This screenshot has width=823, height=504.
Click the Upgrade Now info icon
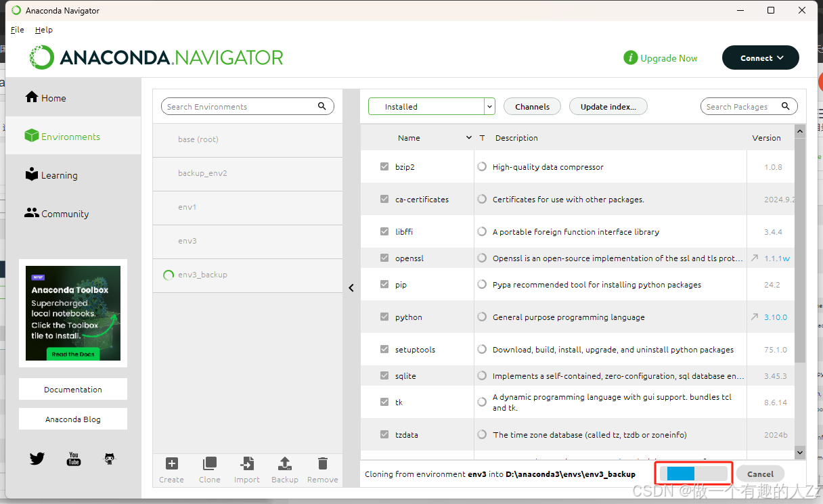630,58
